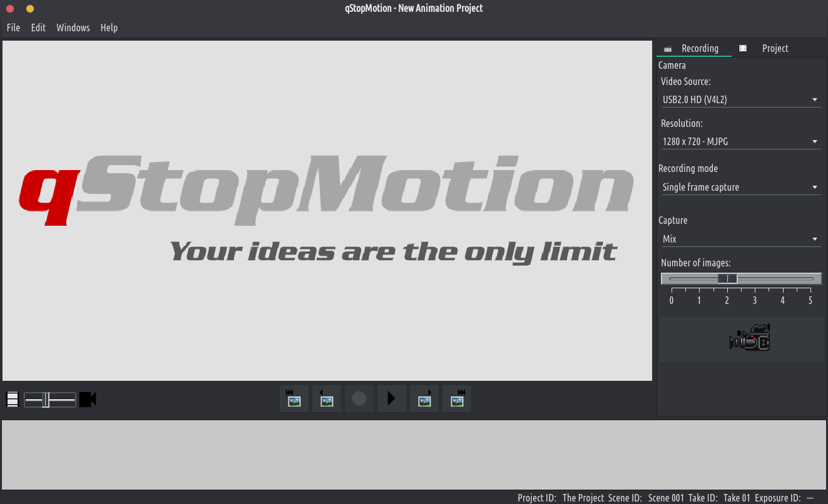Image resolution: width=828 pixels, height=504 pixels.
Task: Open the Recording mode dropdown
Action: tap(741, 187)
